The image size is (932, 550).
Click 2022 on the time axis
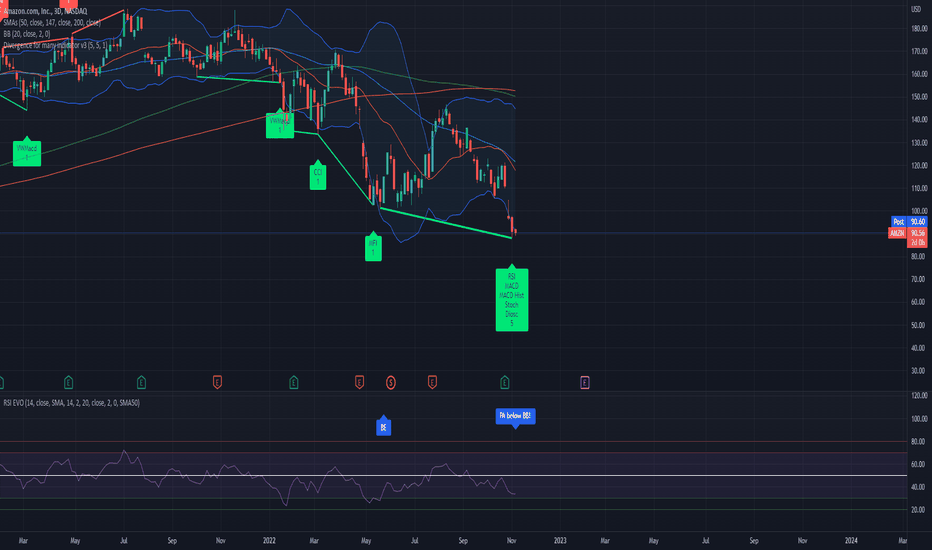(x=271, y=539)
